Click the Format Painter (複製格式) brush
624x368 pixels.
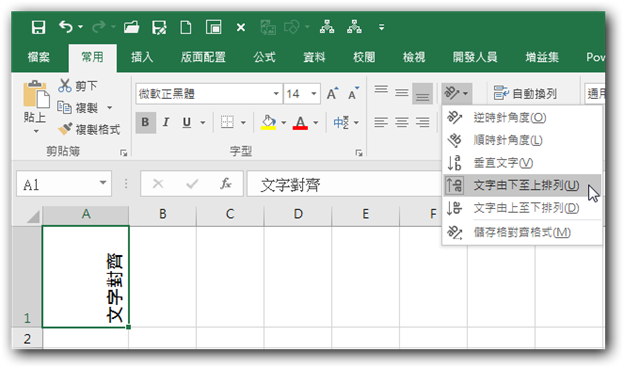click(65, 129)
